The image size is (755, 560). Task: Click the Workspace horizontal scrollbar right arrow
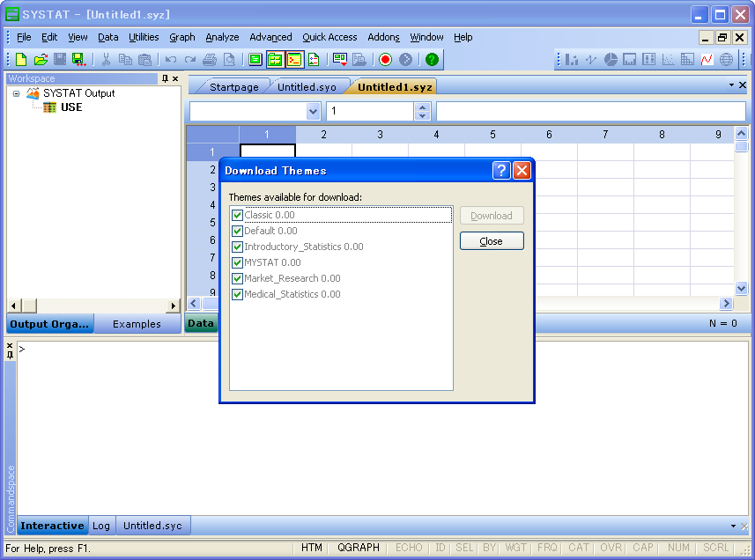point(173,306)
